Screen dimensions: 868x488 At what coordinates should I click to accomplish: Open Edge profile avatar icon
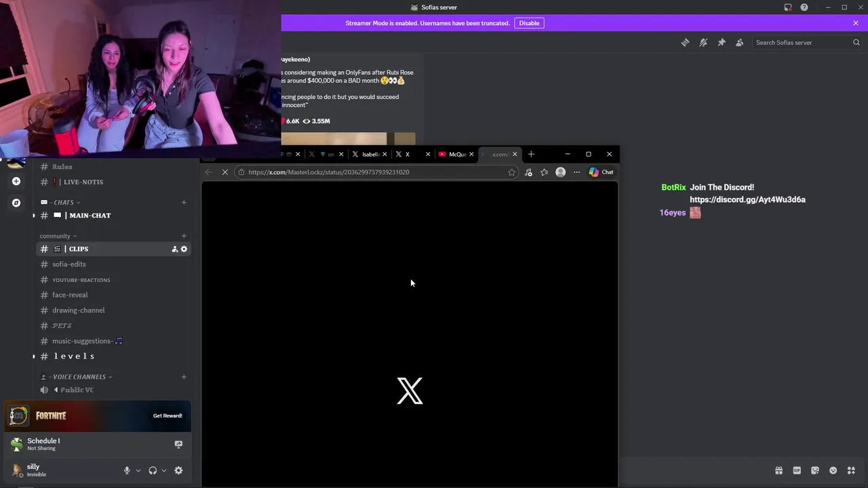[560, 172]
